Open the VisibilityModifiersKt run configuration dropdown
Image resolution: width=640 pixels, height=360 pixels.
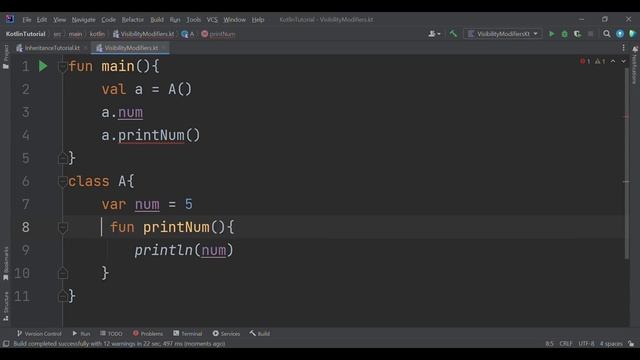pyautogui.click(x=503, y=34)
